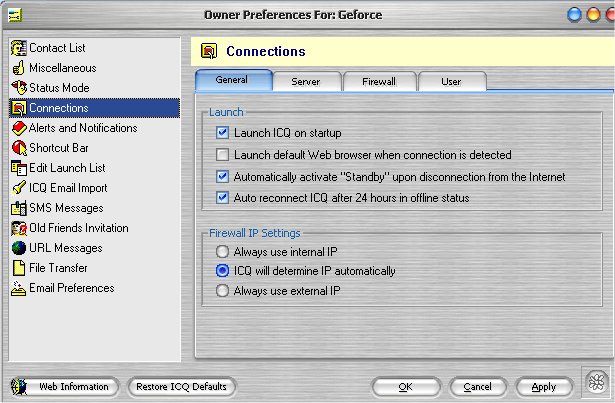Select ICQ Email Import label
The height and width of the screenshot is (403, 615).
coord(68,188)
